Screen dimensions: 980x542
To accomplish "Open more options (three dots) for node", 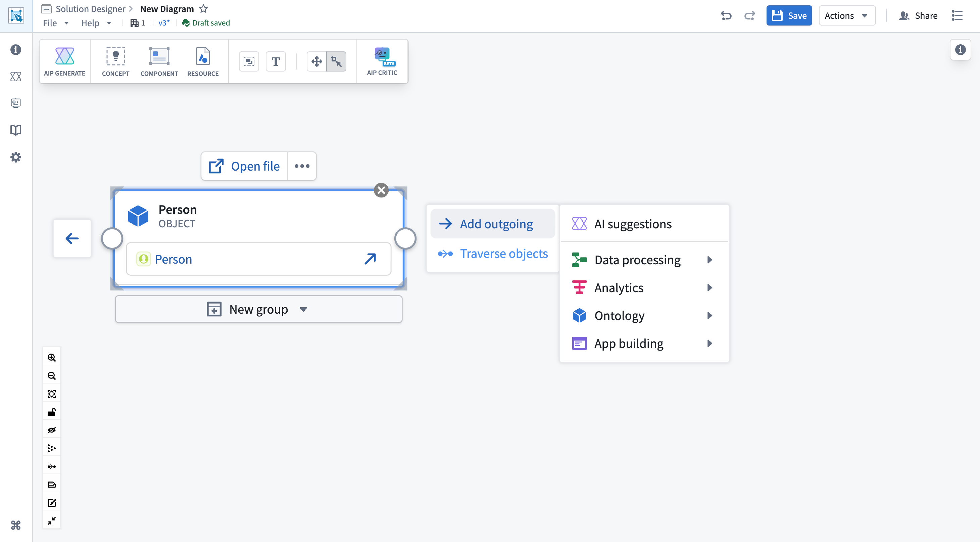I will [302, 166].
